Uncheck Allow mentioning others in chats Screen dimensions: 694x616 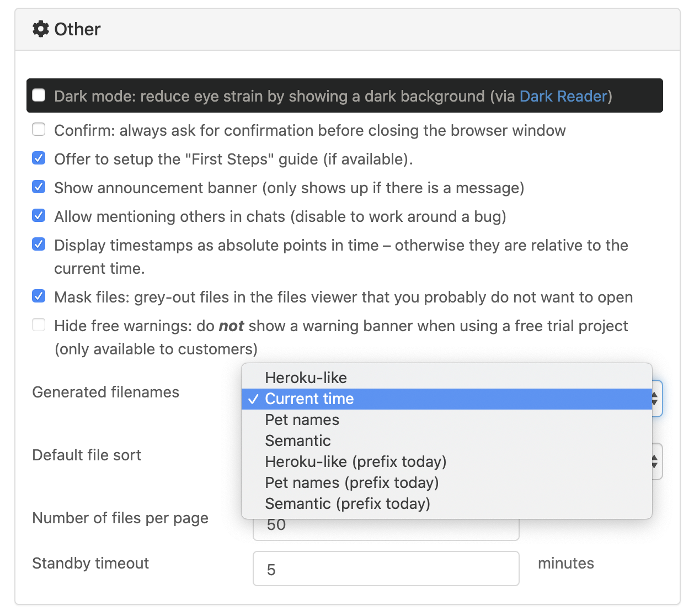(x=39, y=216)
